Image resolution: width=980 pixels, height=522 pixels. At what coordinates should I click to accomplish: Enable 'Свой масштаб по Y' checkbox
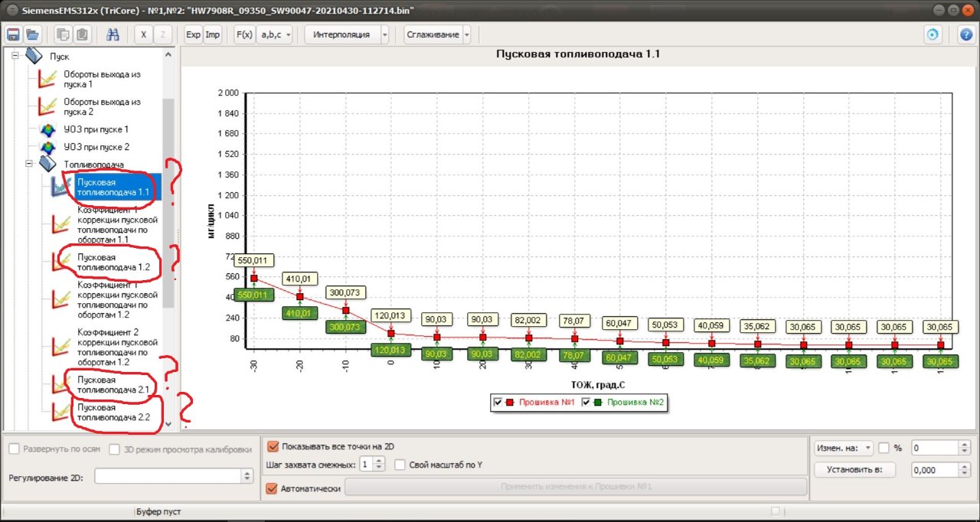(400, 465)
